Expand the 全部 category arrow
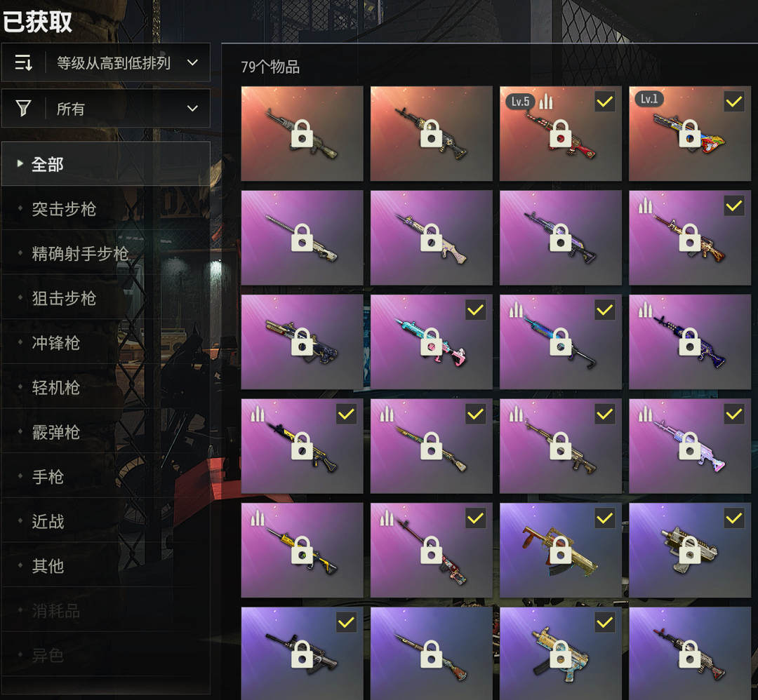758x700 pixels. tap(20, 163)
